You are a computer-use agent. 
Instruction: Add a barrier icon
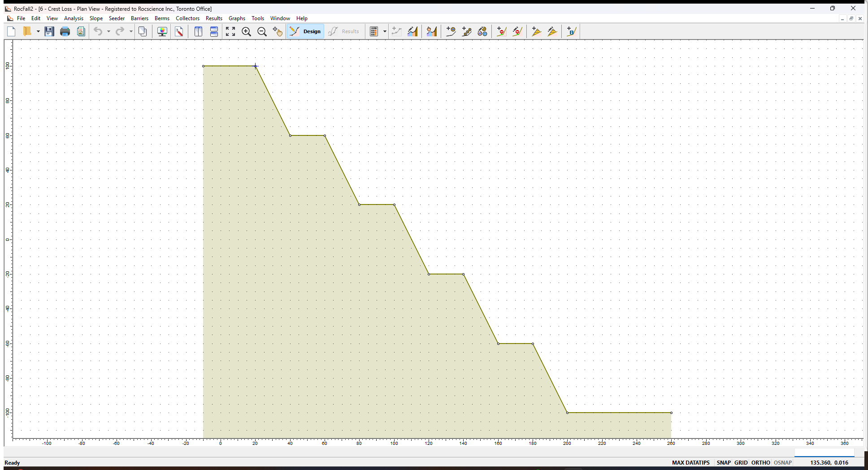pos(502,31)
